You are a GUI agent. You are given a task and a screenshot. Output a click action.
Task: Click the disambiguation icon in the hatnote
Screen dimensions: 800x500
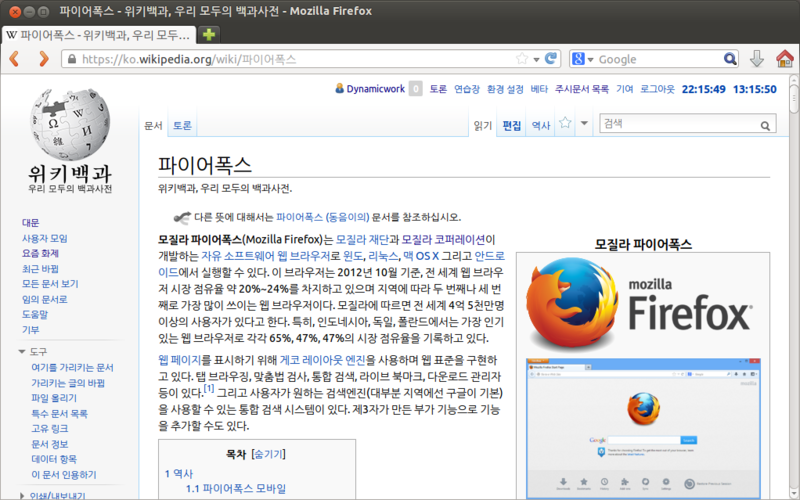pyautogui.click(x=182, y=217)
